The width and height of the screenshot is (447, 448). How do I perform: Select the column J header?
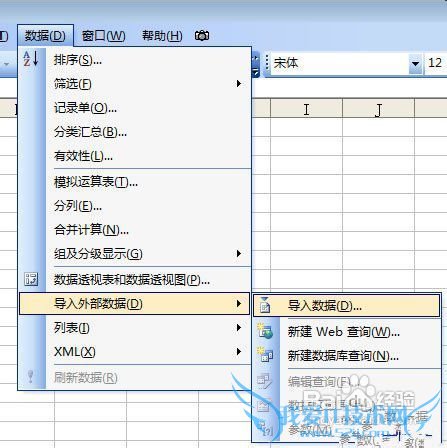point(378,109)
